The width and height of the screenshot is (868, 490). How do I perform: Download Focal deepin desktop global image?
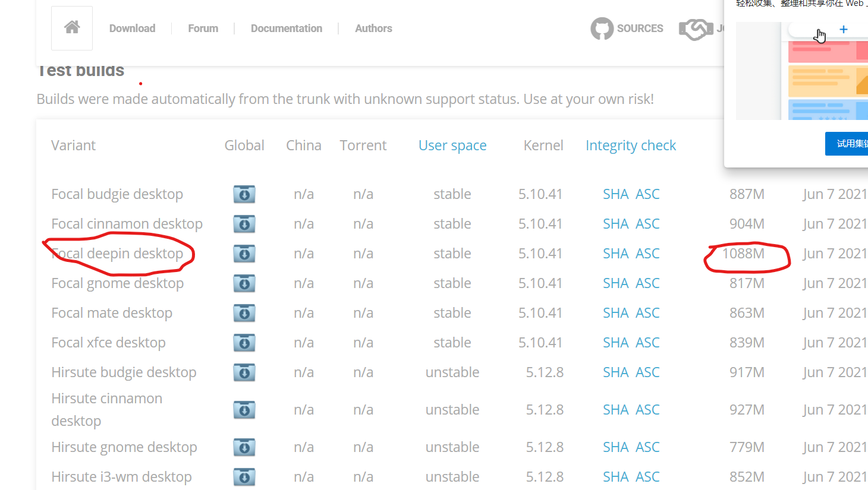(244, 254)
